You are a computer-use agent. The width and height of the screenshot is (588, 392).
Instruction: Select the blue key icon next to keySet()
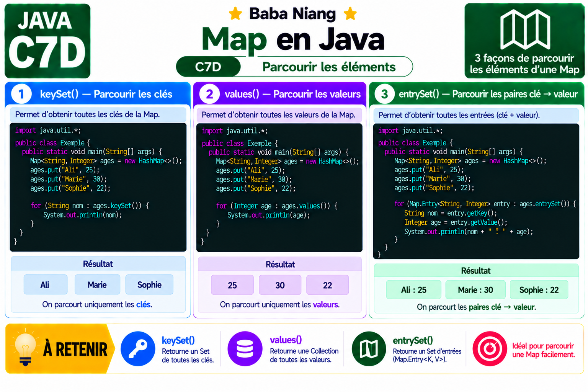click(x=138, y=349)
